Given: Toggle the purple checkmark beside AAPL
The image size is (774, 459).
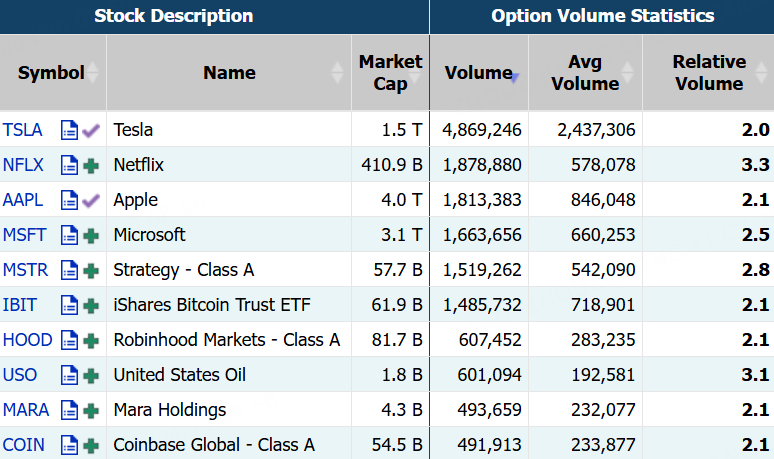Looking at the screenshot, I should [91, 201].
